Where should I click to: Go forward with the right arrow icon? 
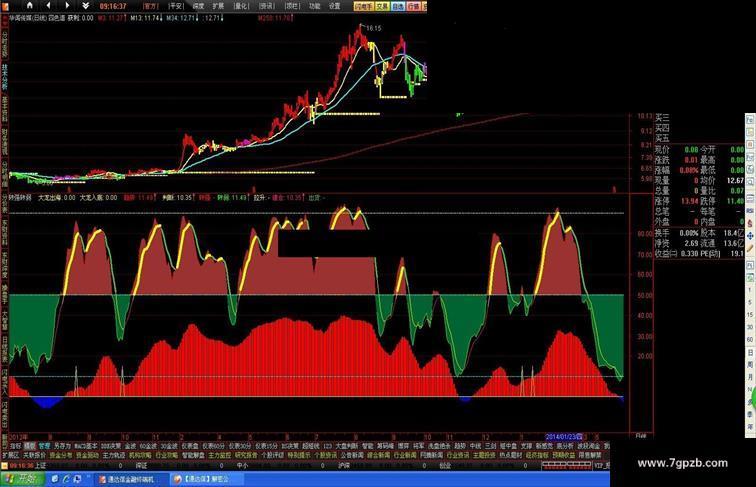click(x=67, y=5)
